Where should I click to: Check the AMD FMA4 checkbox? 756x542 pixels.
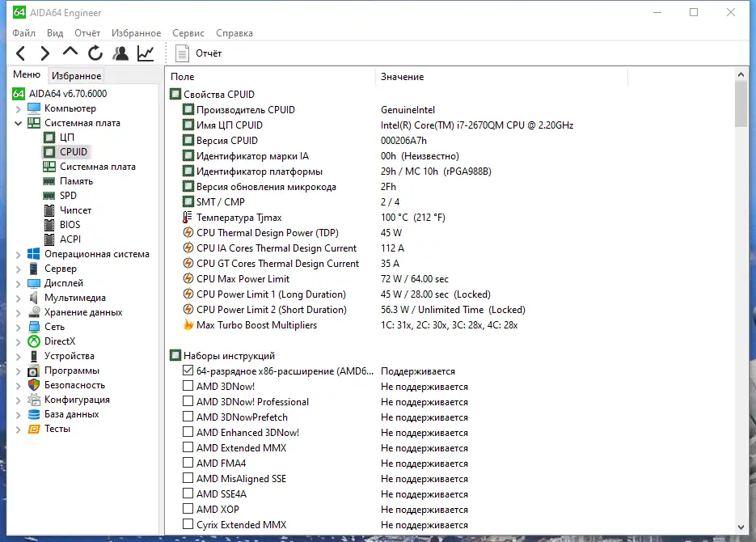pyautogui.click(x=187, y=463)
